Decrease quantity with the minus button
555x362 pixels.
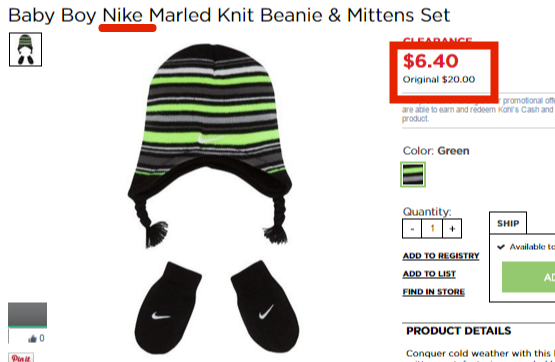point(412,229)
